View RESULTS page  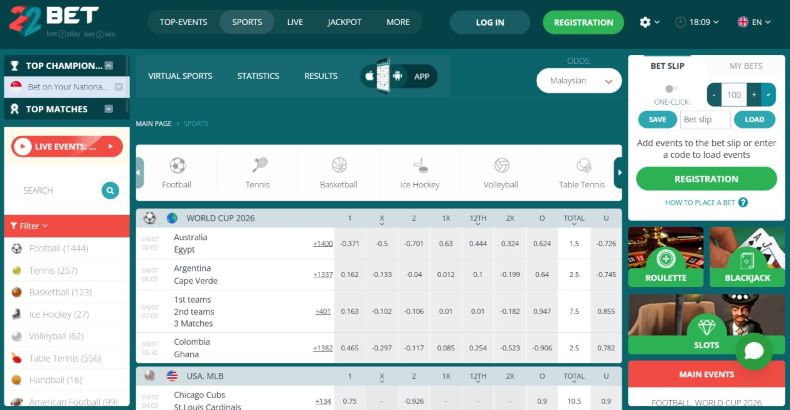tap(320, 76)
